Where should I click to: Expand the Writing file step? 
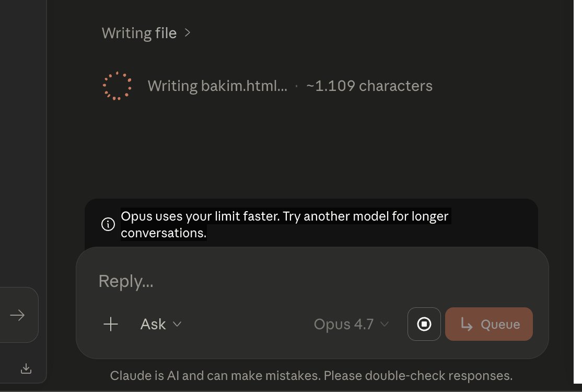pyautogui.click(x=146, y=33)
